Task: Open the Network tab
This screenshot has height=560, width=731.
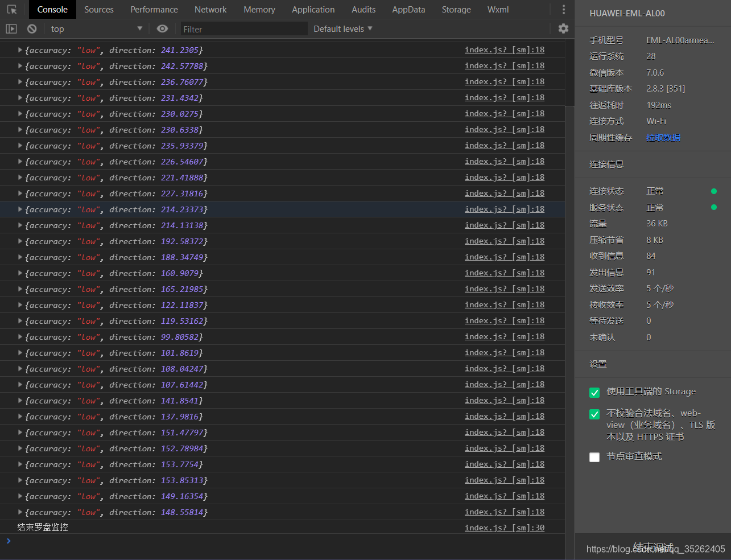Action: coord(210,10)
